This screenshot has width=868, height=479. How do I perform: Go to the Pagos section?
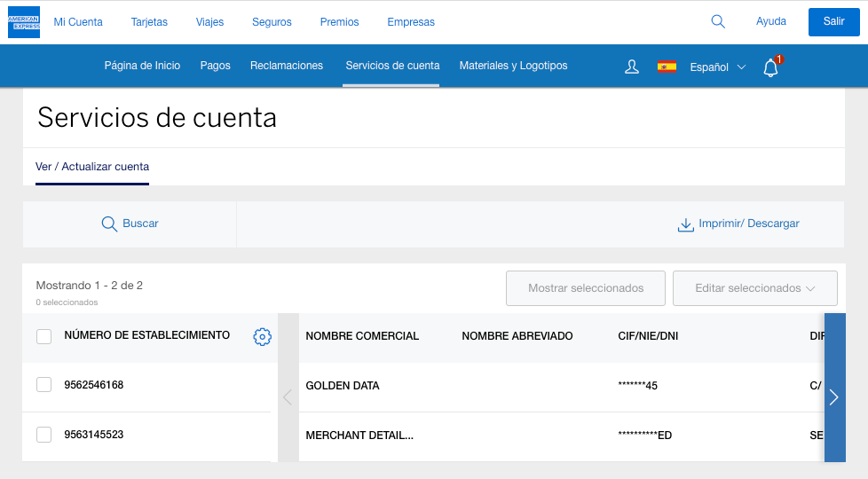coord(216,66)
